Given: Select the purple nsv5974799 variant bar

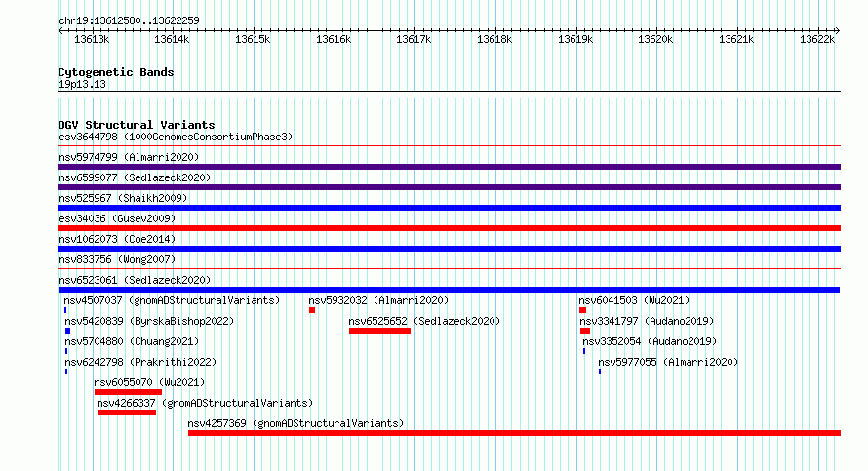Looking at the screenshot, I should pyautogui.click(x=449, y=167).
